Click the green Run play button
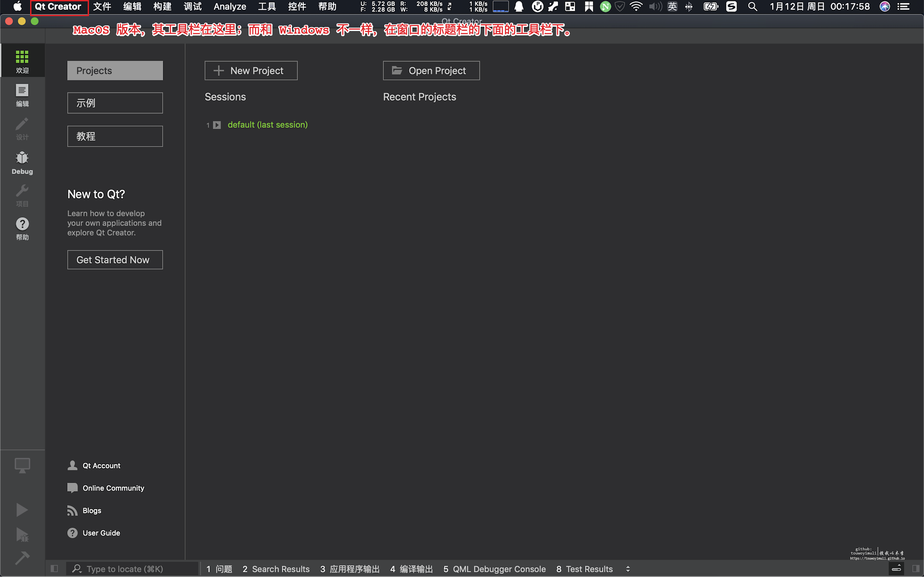The height and width of the screenshot is (577, 924). click(x=22, y=509)
